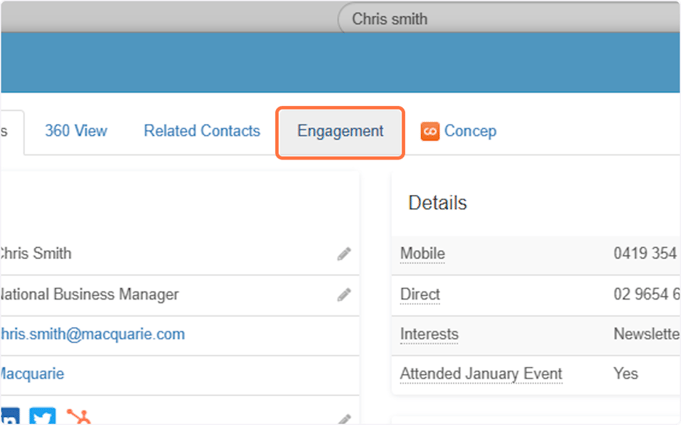The height and width of the screenshot is (425, 681).
Task: Click the Chris smith search field
Action: (x=509, y=19)
